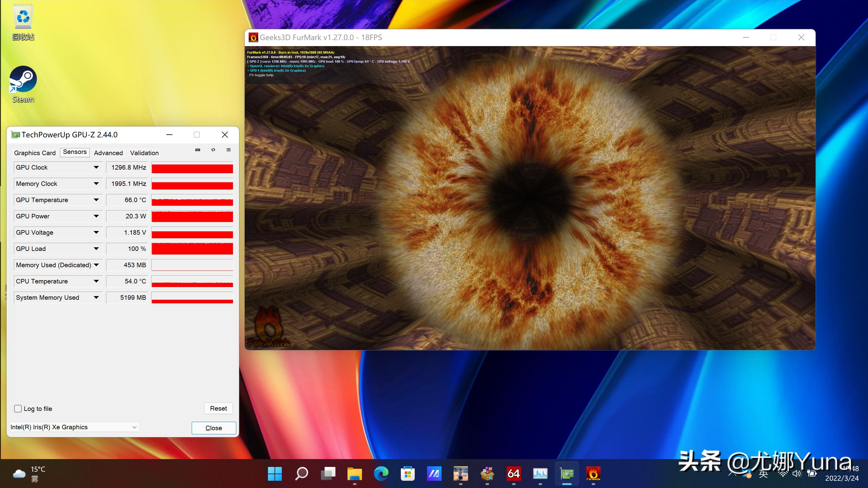868x488 pixels.
Task: Click the Windows Start button
Action: (275, 474)
